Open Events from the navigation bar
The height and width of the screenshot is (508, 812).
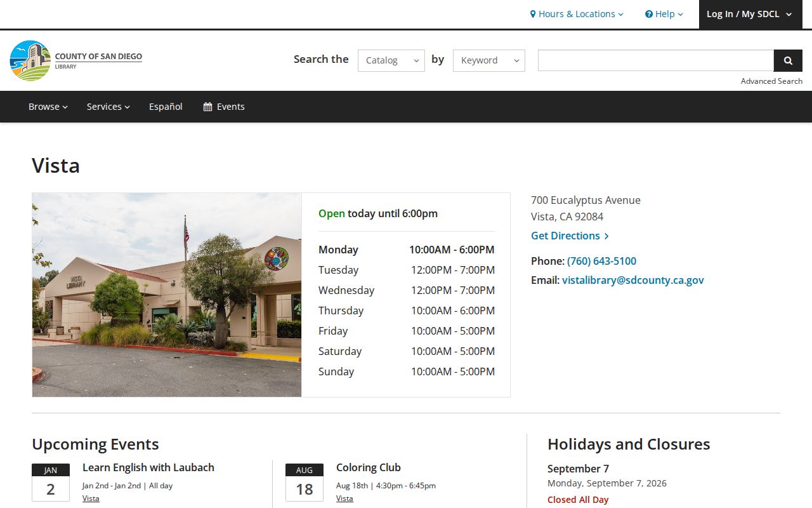click(x=224, y=107)
